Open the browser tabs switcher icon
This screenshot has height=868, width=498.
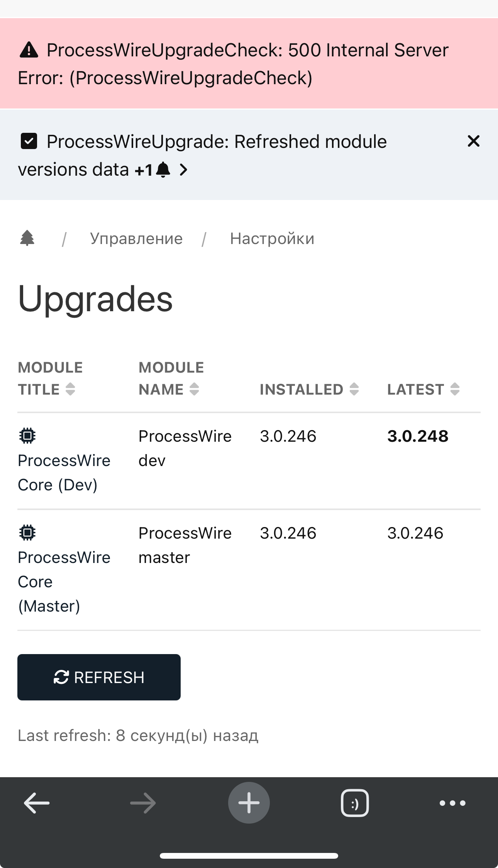tap(355, 803)
